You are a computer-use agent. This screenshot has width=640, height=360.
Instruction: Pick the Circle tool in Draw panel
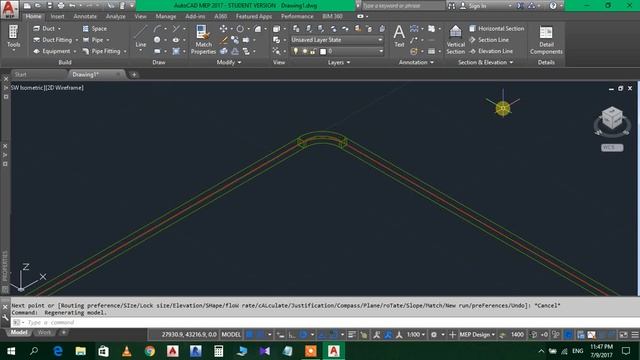pyautogui.click(x=157, y=40)
